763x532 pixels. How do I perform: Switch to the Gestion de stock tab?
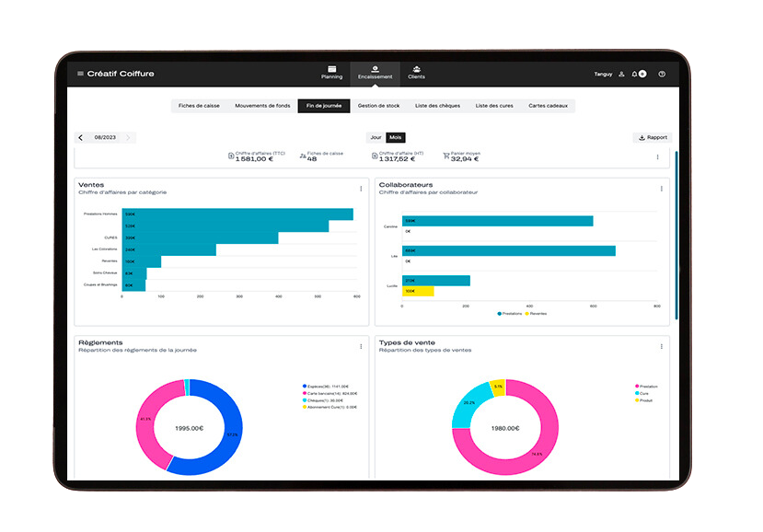377,106
